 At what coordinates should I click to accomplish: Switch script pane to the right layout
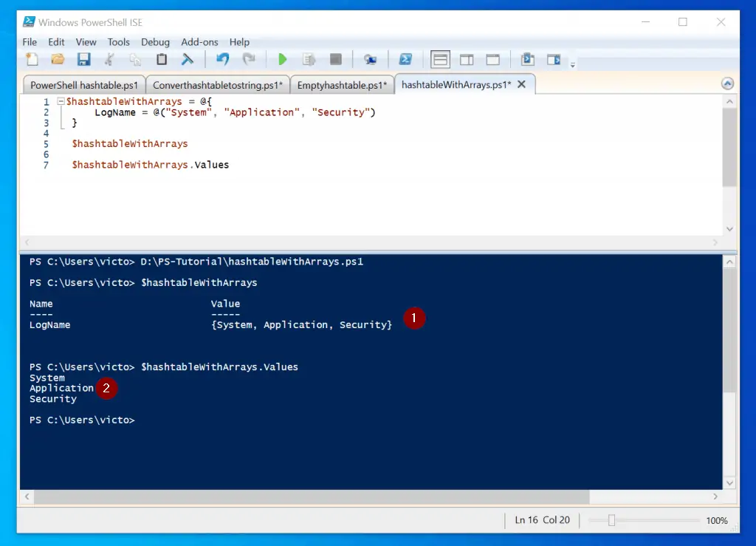[467, 59]
